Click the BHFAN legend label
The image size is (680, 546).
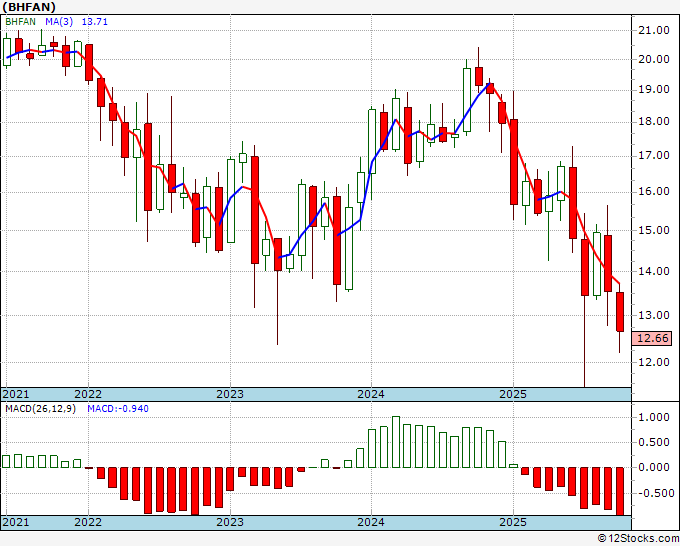(20, 22)
